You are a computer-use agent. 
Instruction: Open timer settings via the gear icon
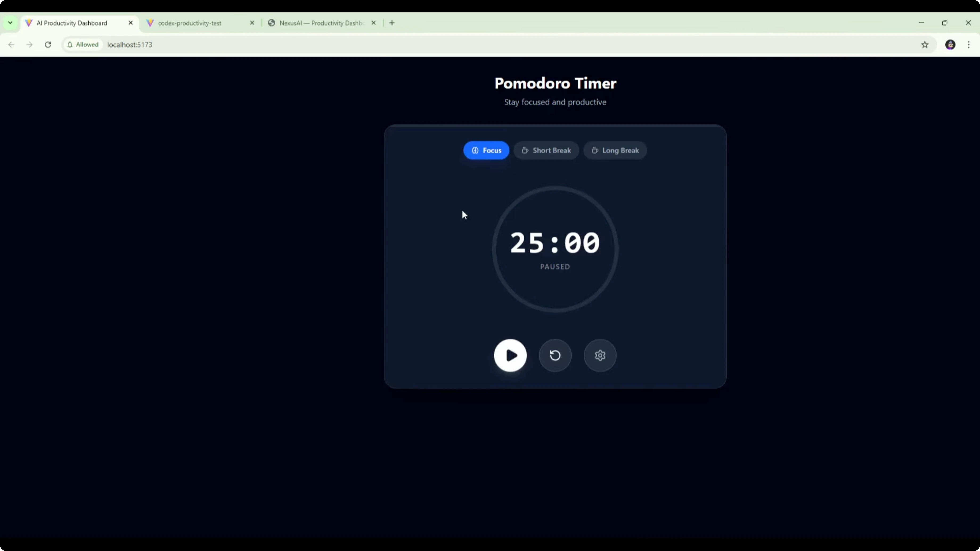pos(600,355)
